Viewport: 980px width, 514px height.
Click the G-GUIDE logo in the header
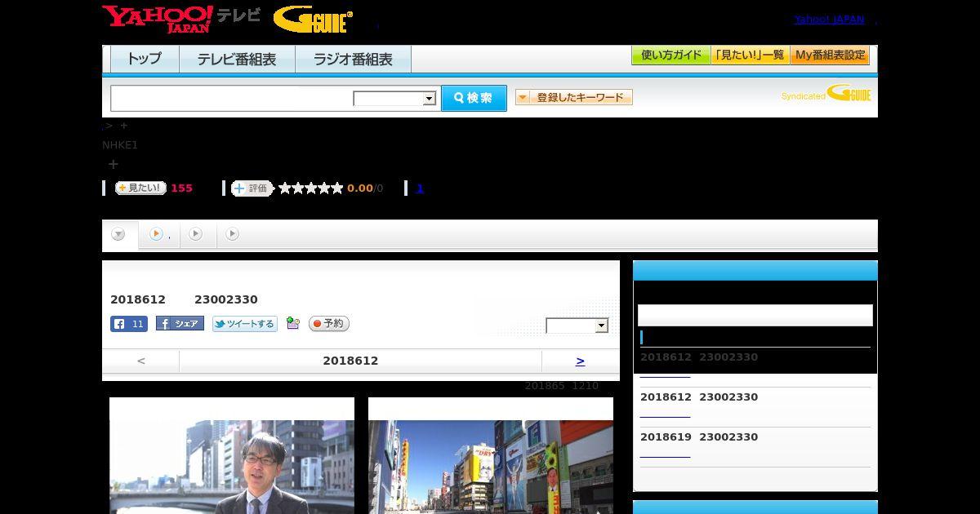(313, 19)
